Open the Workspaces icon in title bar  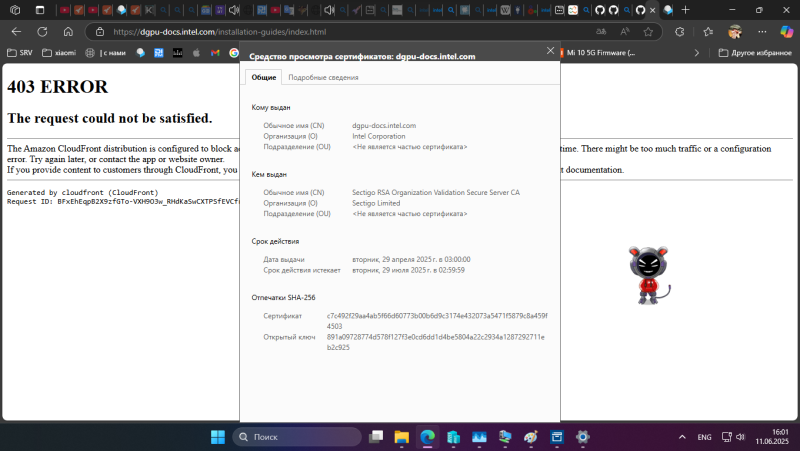pyautogui.click(x=15, y=10)
